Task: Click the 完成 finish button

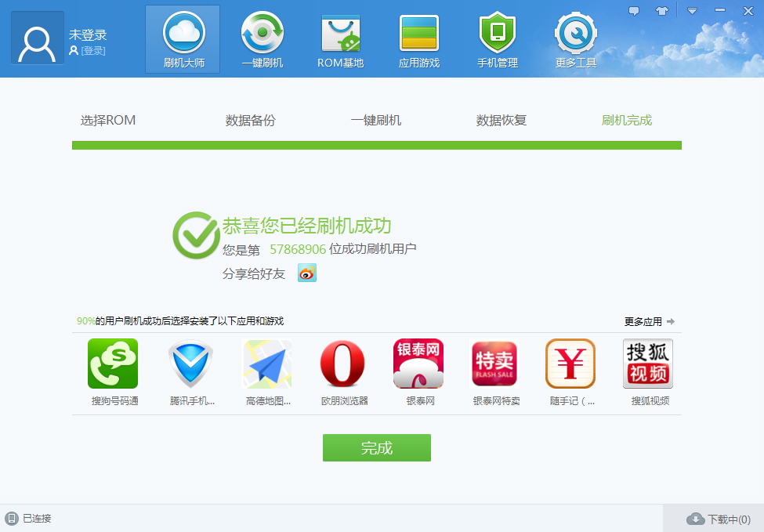Action: point(376,447)
